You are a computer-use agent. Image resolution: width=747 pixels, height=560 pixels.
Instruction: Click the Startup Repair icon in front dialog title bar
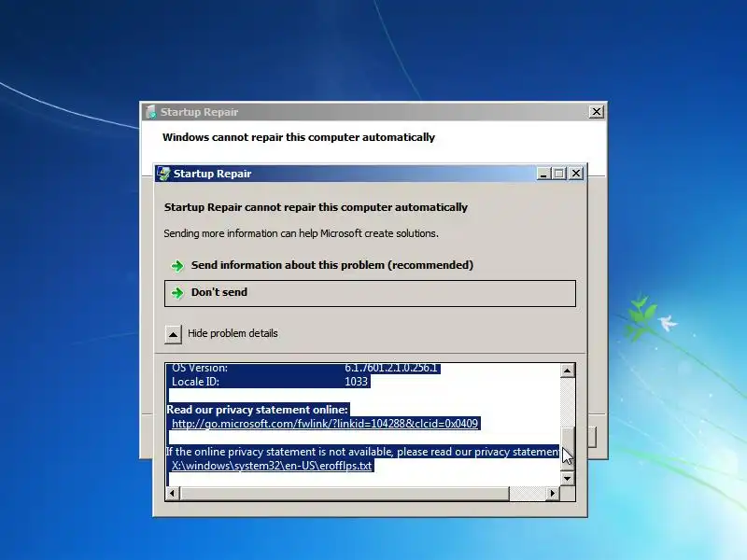pyautogui.click(x=163, y=174)
